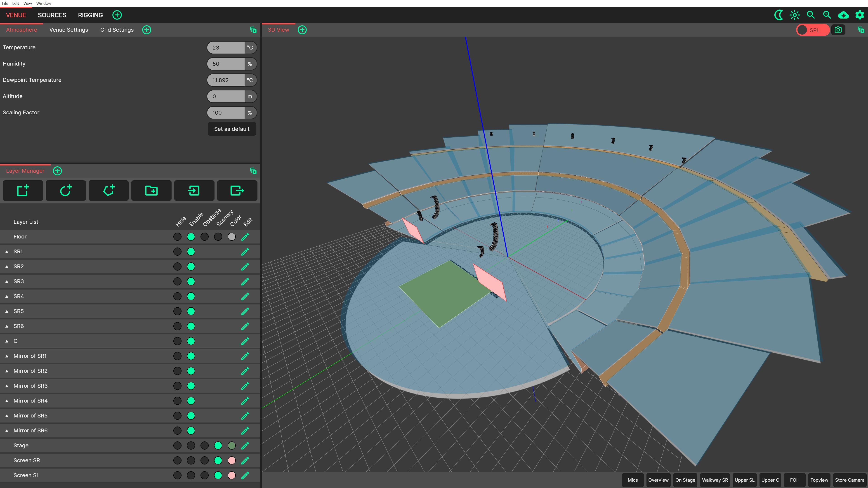
Task: Add a new layer in Layer Manager
Action: 23,190
